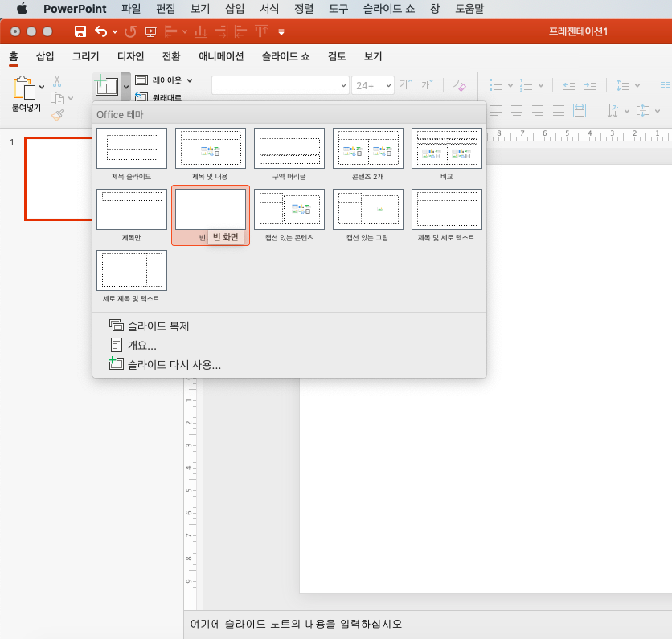The image size is (672, 639).
Task: Click the Justify alignment icon
Action: pyautogui.click(x=559, y=111)
